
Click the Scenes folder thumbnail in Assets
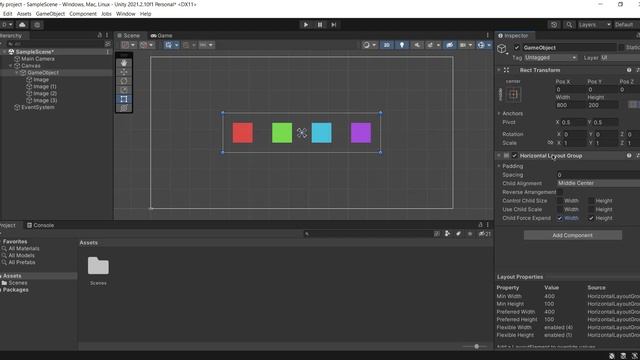(x=98, y=266)
